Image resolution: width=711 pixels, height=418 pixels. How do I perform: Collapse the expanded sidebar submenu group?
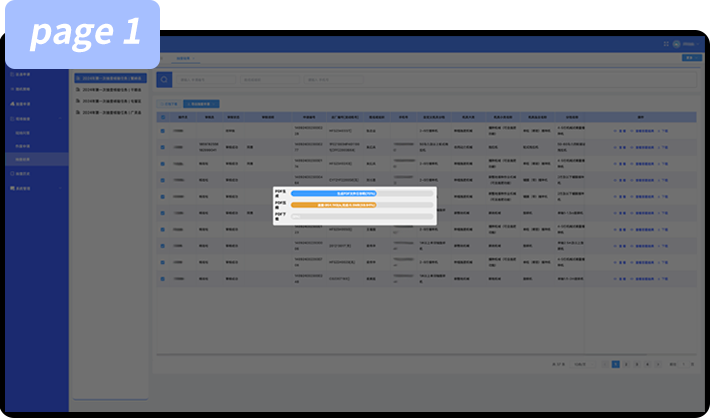click(x=60, y=118)
